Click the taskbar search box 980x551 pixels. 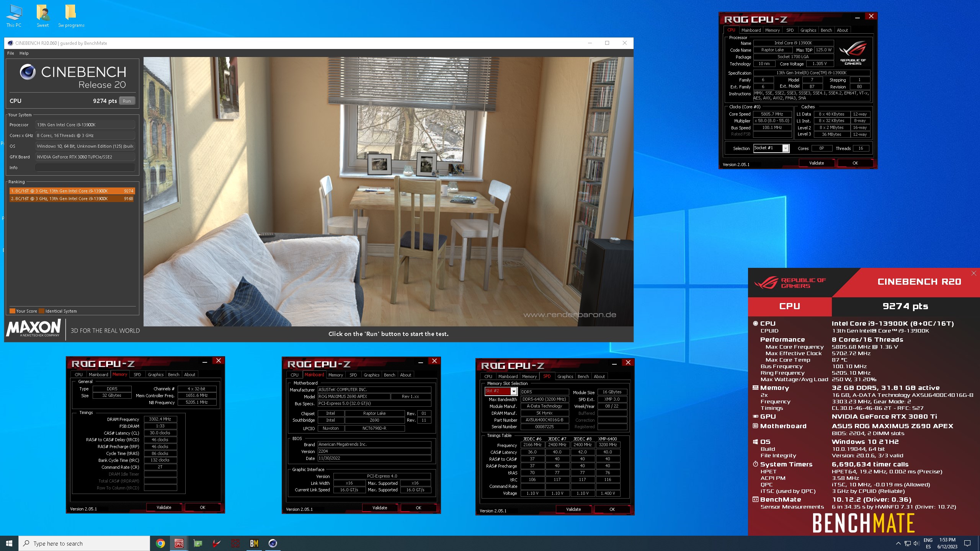tap(84, 543)
